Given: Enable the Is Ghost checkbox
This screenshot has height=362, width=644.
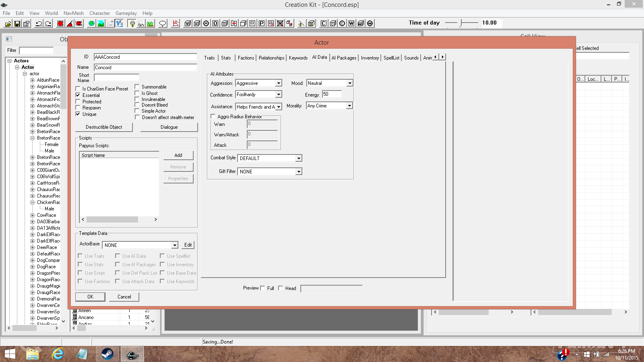Looking at the screenshot, I should [137, 93].
